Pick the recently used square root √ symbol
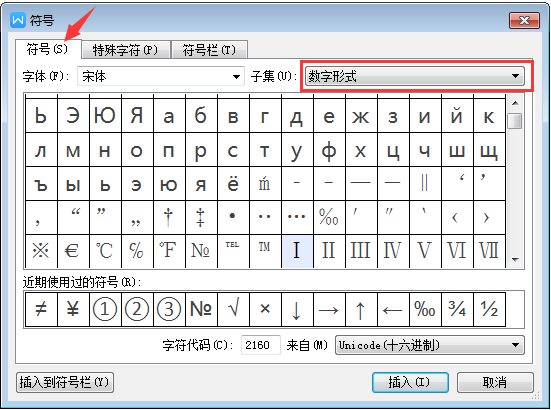Image resolution: width=551 pixels, height=410 pixels. (x=233, y=310)
